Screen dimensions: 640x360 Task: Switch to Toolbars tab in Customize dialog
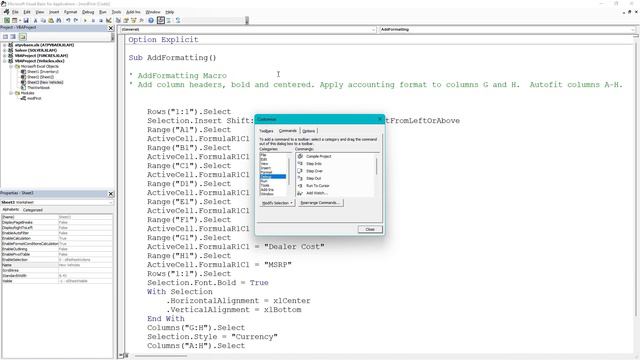click(x=267, y=131)
